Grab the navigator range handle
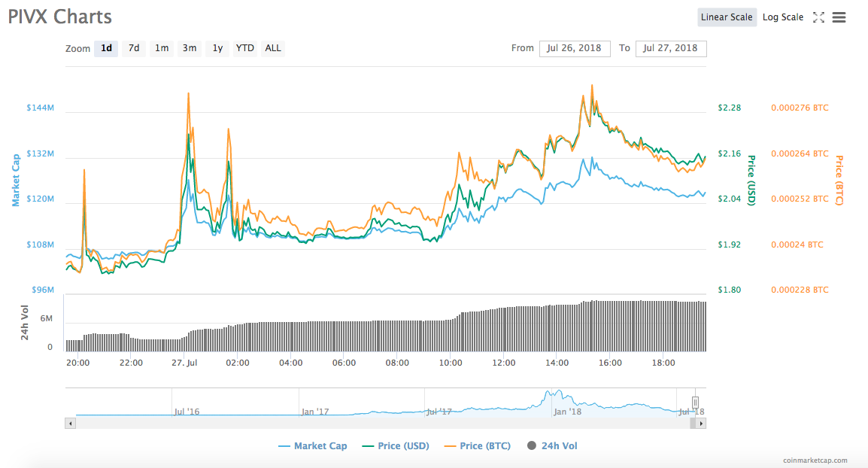This screenshot has width=868, height=468. [x=695, y=402]
